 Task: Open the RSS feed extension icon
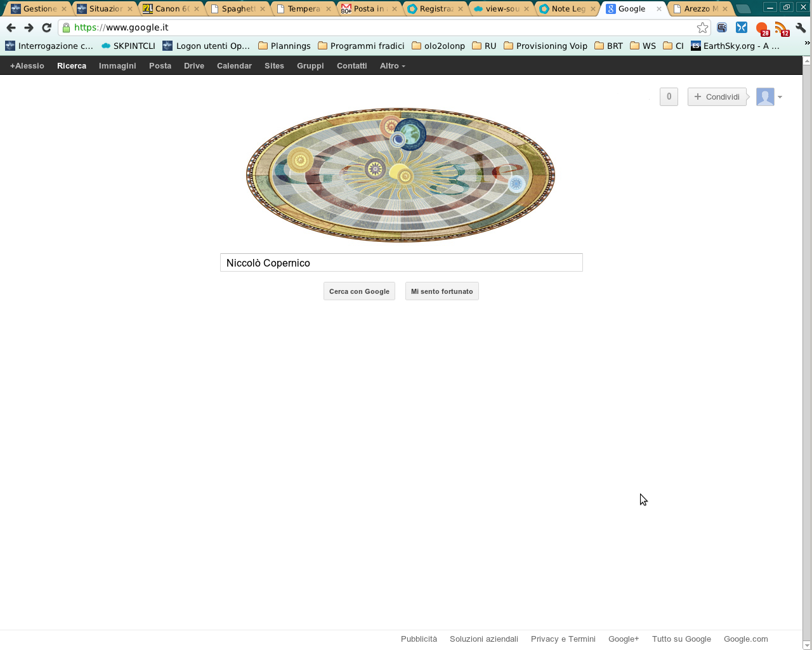pos(782,29)
